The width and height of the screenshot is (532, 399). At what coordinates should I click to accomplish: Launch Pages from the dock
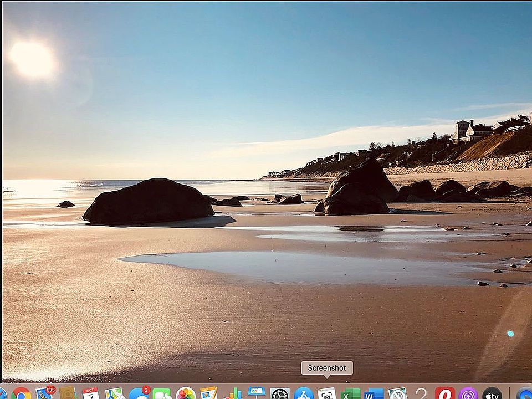208,394
